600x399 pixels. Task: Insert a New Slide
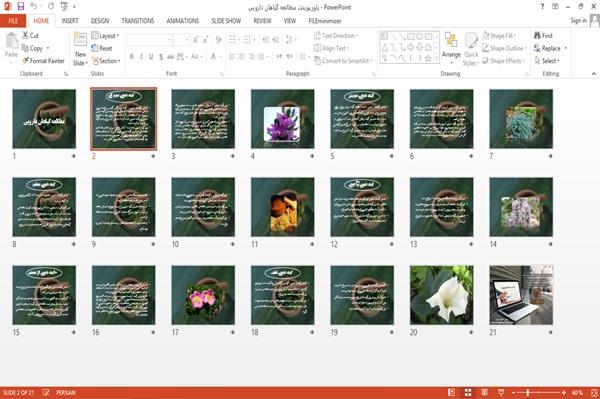(80, 49)
